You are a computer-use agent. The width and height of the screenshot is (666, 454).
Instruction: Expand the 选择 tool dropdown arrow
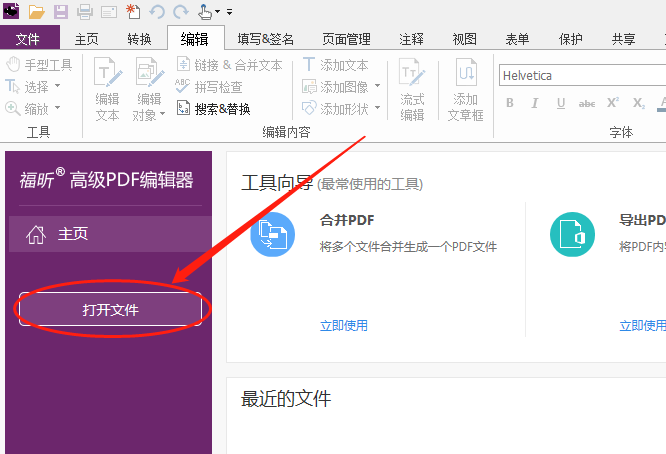(57, 86)
